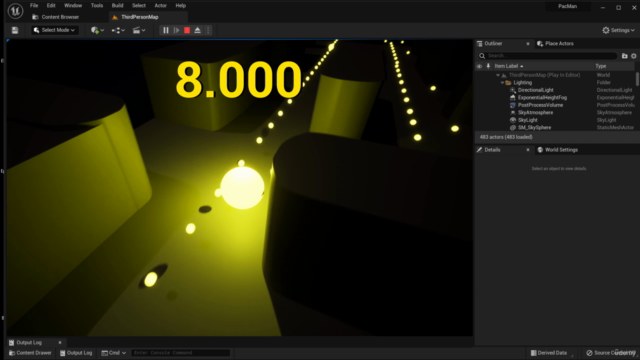
Task: Open the Settings dropdown
Action: [618, 30]
